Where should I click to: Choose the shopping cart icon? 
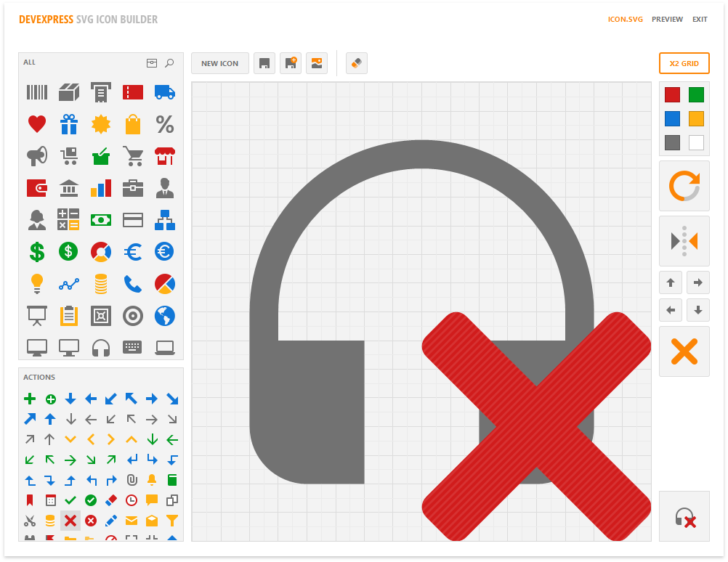(x=133, y=155)
